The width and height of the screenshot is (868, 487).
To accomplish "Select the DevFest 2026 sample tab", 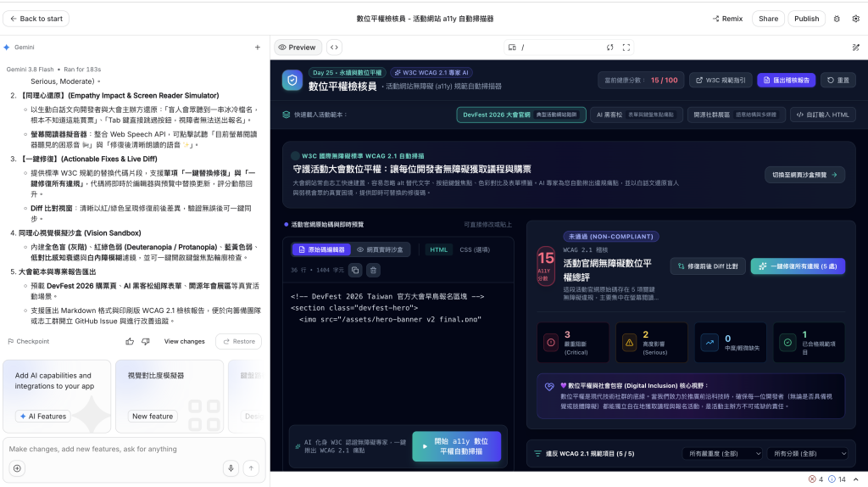I will pos(521,115).
